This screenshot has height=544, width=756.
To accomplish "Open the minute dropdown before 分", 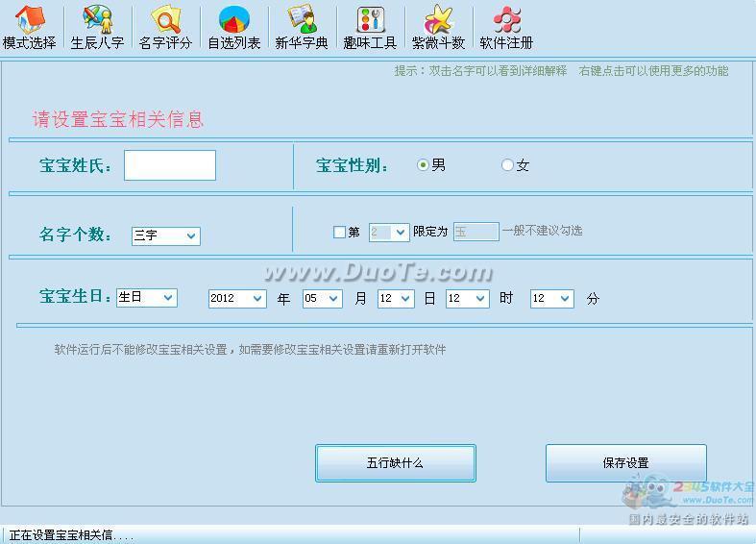I will point(551,299).
